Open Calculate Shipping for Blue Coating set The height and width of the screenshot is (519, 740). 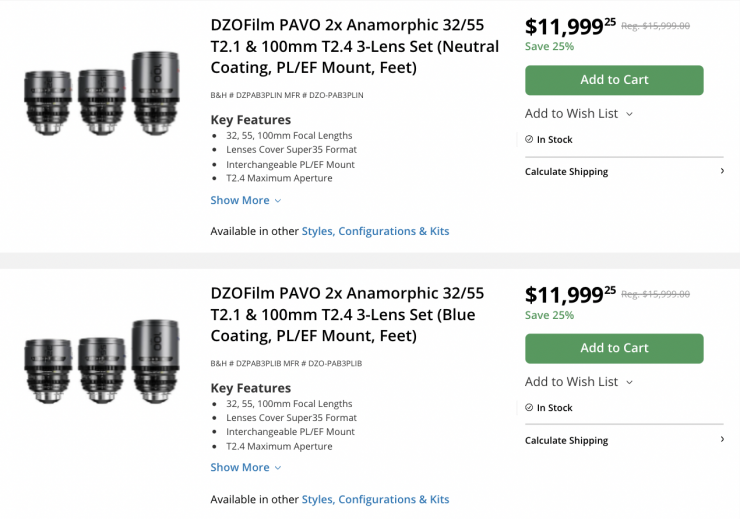pos(566,440)
